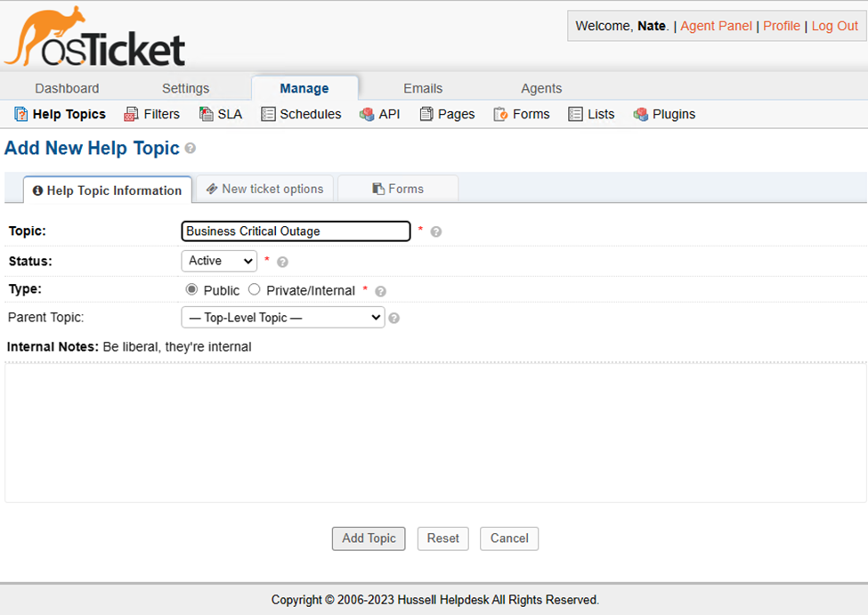The height and width of the screenshot is (615, 868).
Task: Open the Lists section
Action: [599, 114]
